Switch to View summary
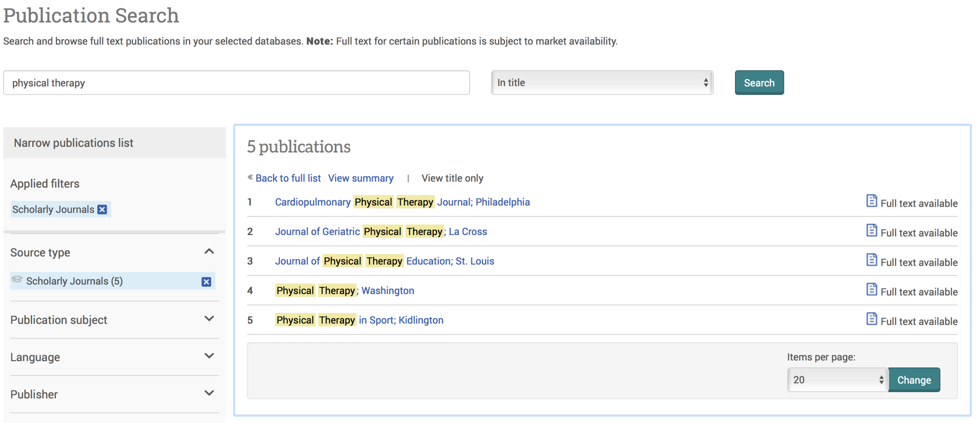The height and width of the screenshot is (423, 980). point(361,178)
